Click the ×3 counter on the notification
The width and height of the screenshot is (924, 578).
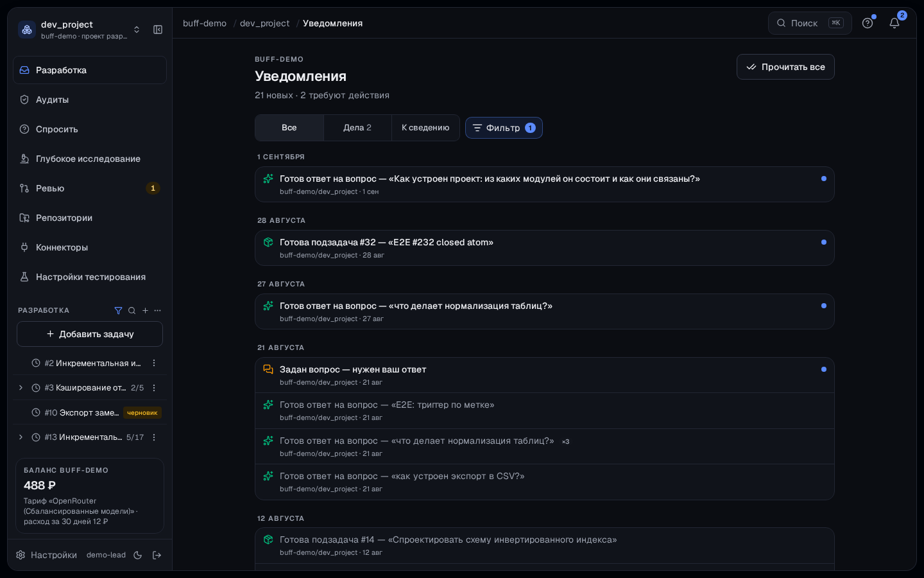[x=565, y=441]
